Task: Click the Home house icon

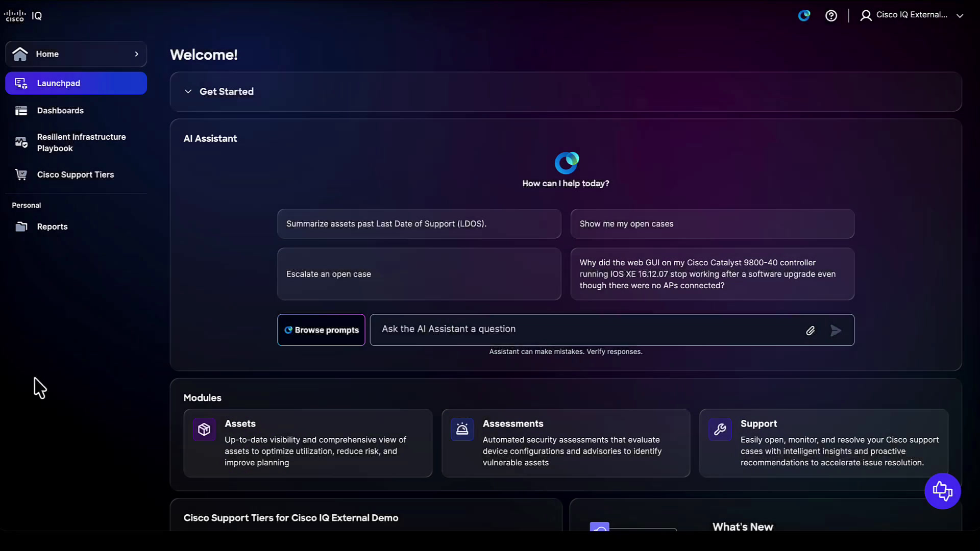Action: coord(20,54)
